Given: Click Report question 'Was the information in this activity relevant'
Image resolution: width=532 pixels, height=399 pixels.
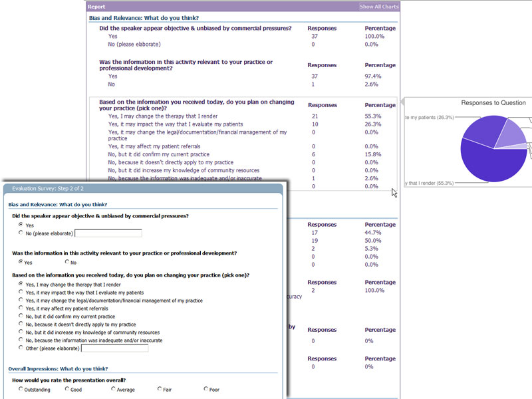Looking at the screenshot, I should point(186,65).
